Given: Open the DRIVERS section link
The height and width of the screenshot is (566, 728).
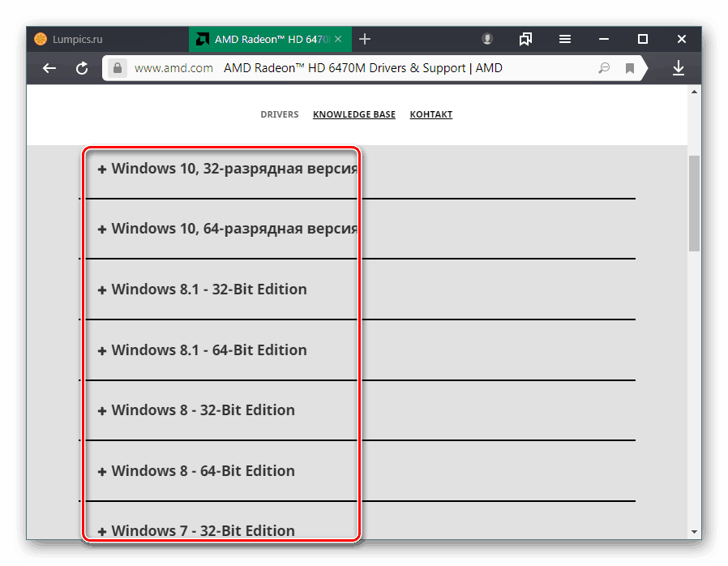Looking at the screenshot, I should coord(280,114).
